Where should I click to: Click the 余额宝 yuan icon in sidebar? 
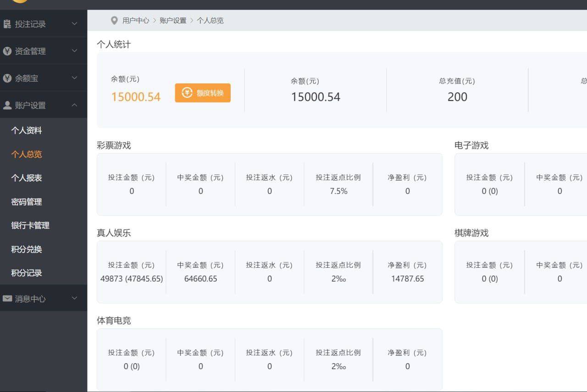(7, 77)
